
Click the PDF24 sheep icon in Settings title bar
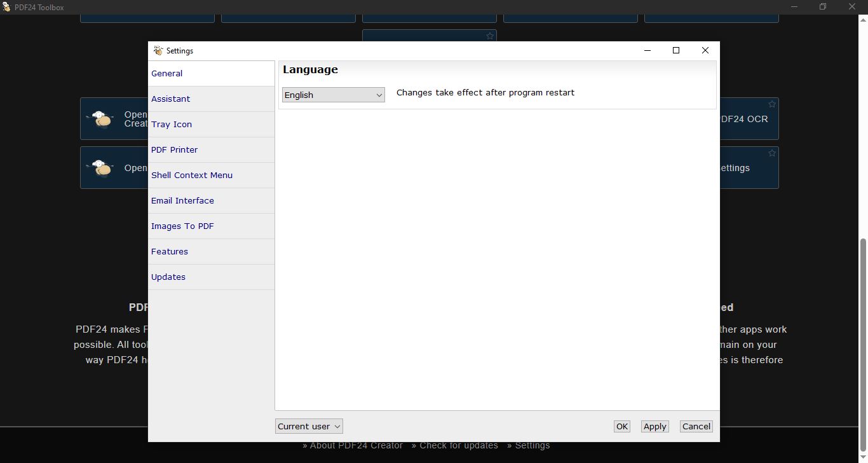[x=158, y=50]
